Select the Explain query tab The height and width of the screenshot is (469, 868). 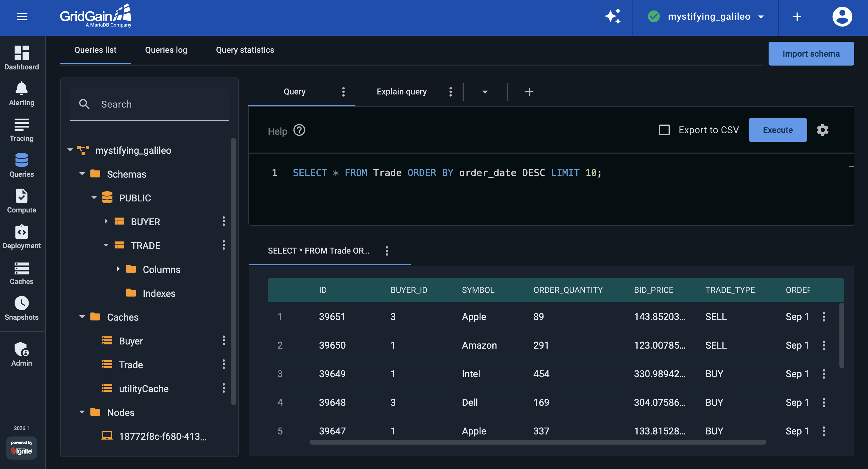tap(402, 91)
